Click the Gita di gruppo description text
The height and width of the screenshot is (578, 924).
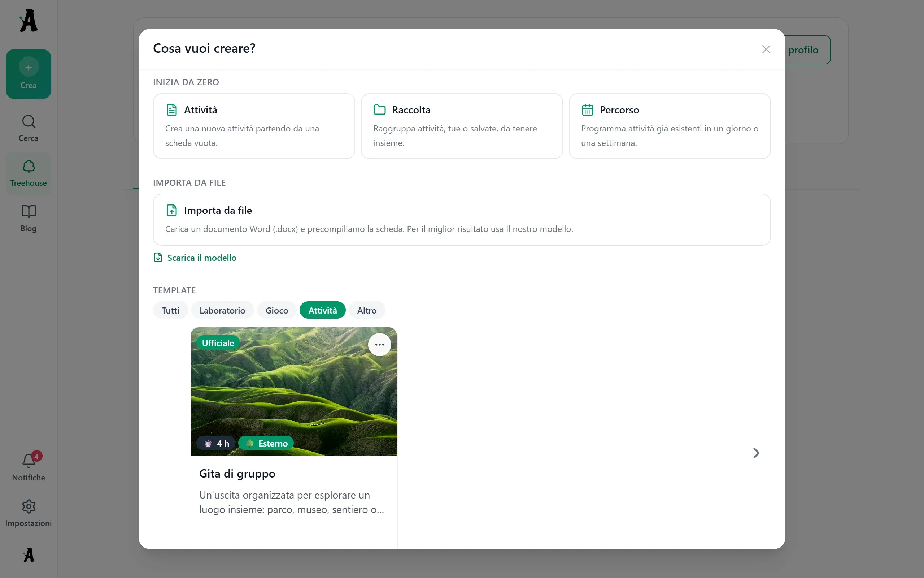pos(292,502)
